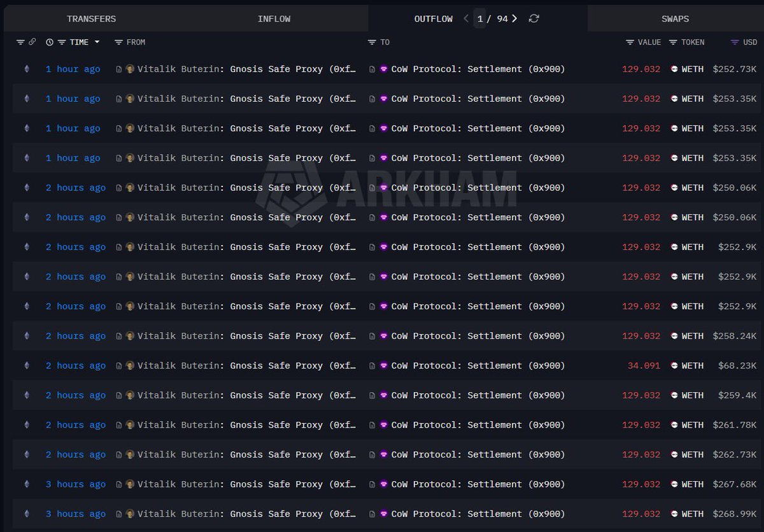Open the TOKEN column filter
Image resolution: width=764 pixels, height=532 pixels.
click(673, 42)
